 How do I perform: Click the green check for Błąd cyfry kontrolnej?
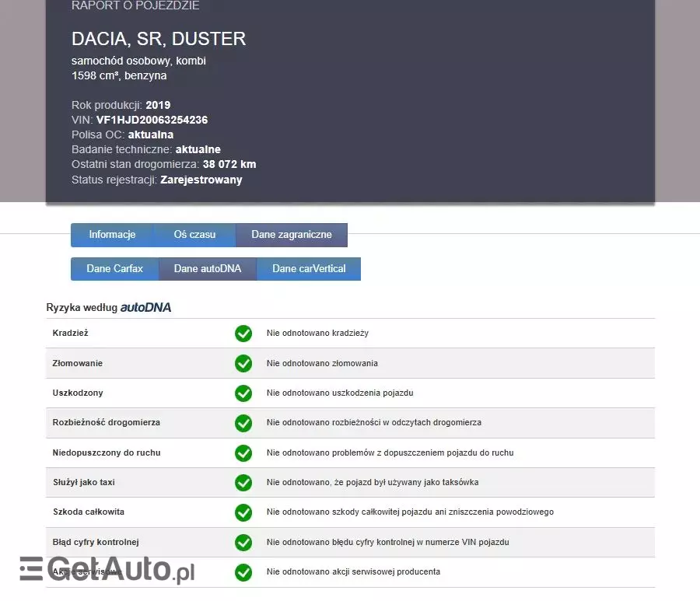(243, 542)
